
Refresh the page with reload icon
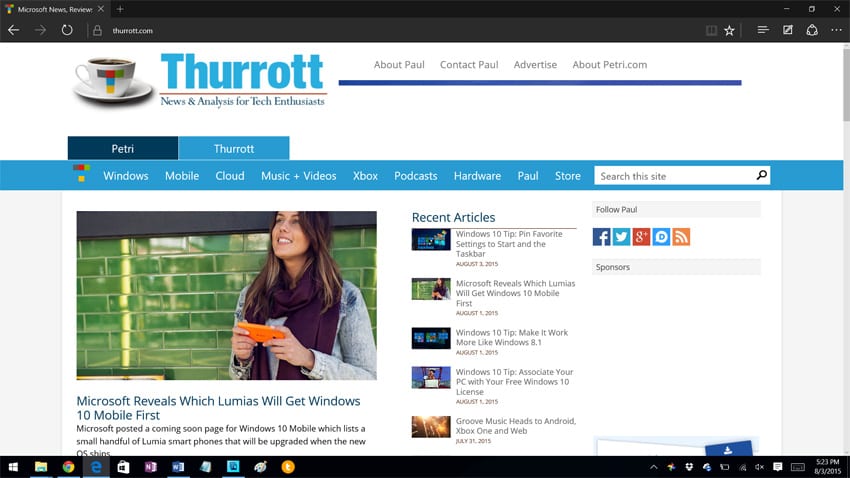67,30
